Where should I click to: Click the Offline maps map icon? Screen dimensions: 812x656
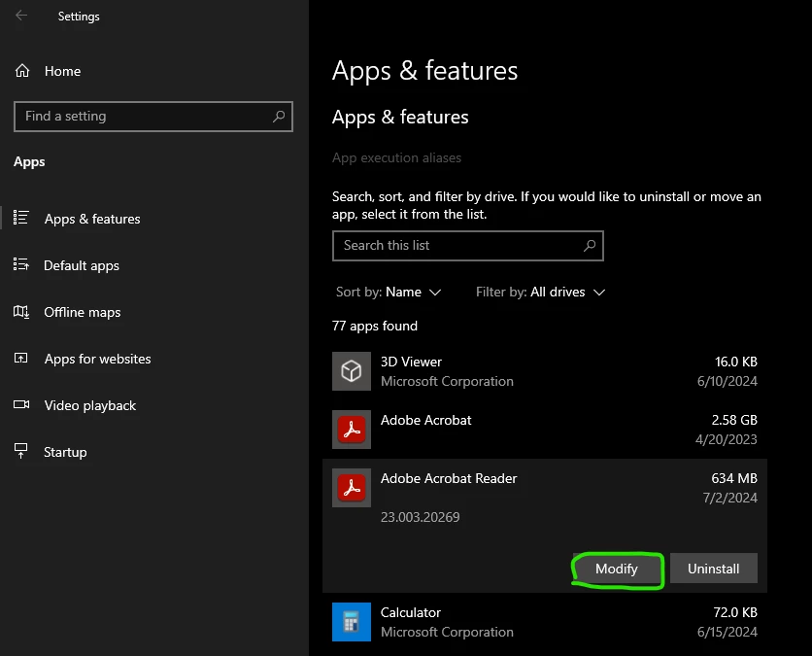[20, 311]
